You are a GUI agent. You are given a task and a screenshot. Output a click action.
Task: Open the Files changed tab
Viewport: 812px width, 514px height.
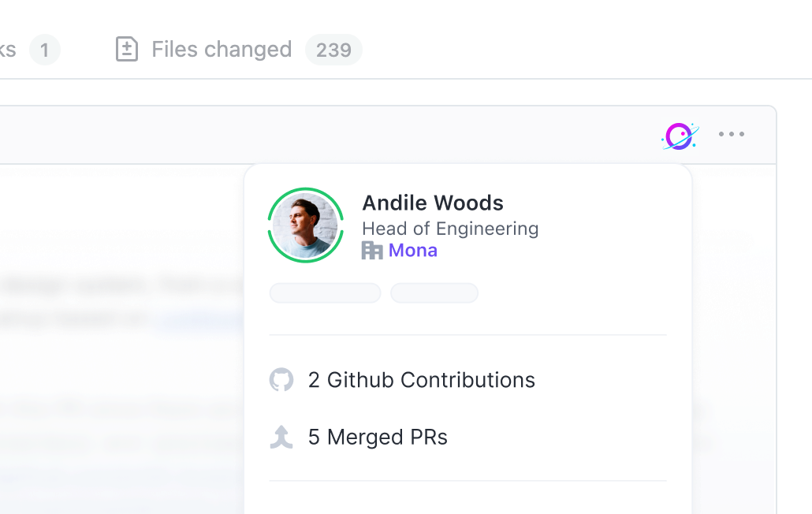click(222, 50)
